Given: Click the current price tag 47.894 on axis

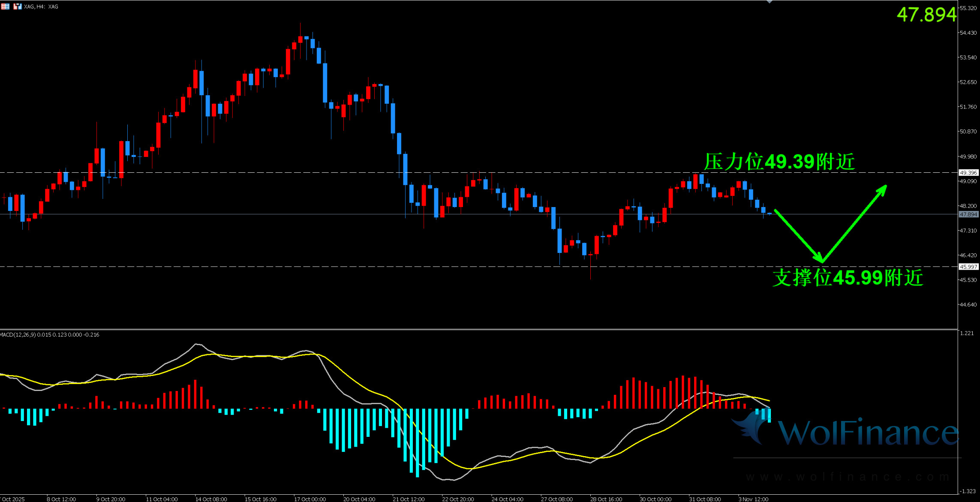Looking at the screenshot, I should (968, 214).
